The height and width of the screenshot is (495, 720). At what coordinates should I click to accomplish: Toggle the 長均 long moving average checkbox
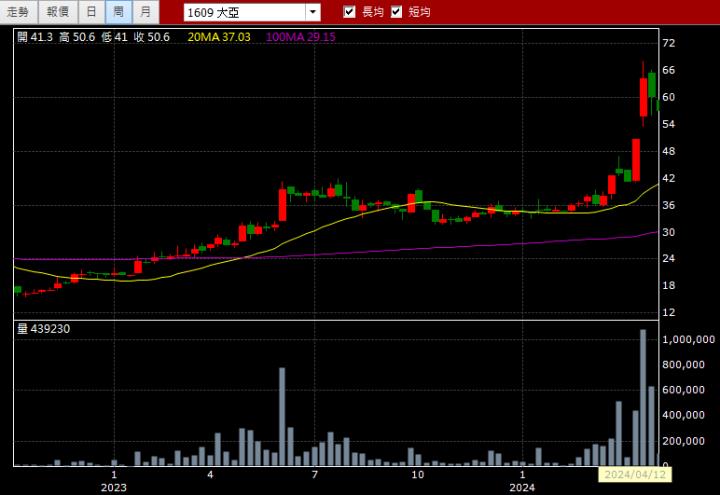coord(349,12)
